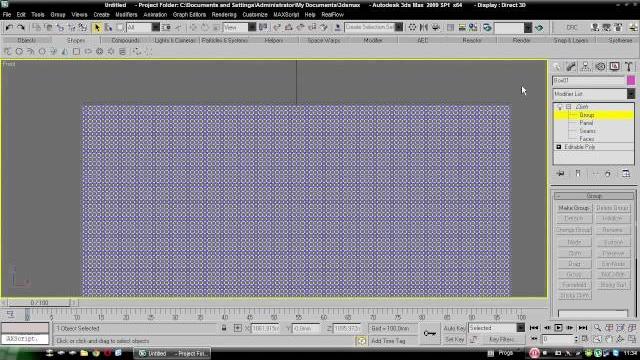Go to end frame button
Screen dimensions: 640x360
pos(582,328)
